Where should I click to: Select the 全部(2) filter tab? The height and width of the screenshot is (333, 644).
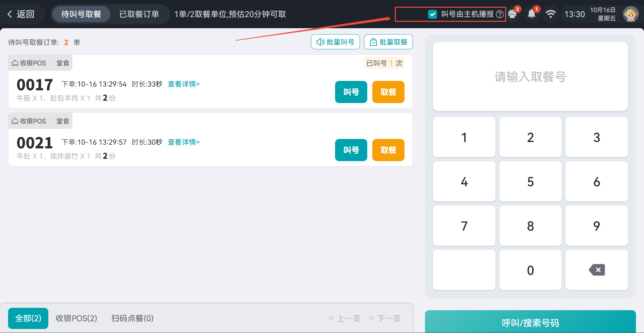click(28, 318)
